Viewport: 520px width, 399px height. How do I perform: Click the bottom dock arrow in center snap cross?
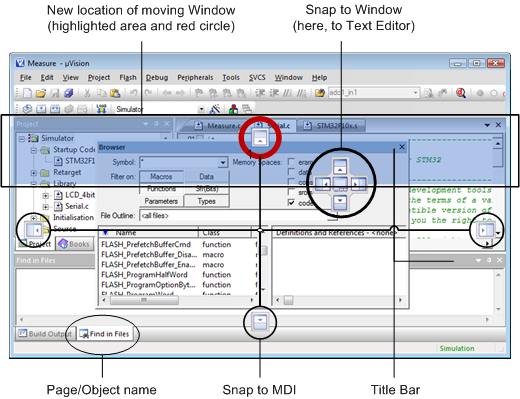[x=340, y=202]
